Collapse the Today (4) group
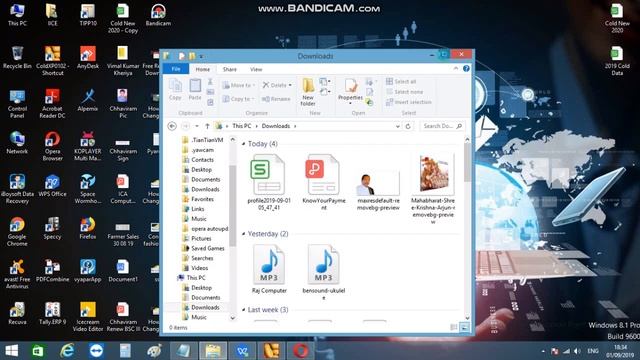Image resolution: width=640 pixels, height=360 pixels. (244, 144)
